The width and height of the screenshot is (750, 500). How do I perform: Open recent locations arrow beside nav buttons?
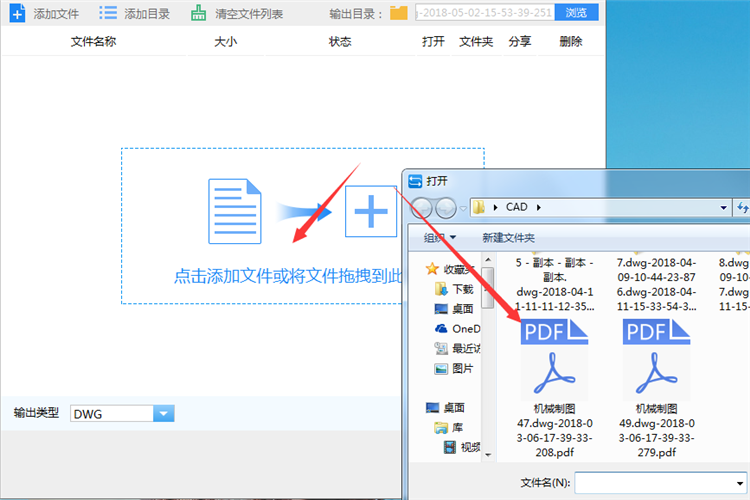(463, 208)
